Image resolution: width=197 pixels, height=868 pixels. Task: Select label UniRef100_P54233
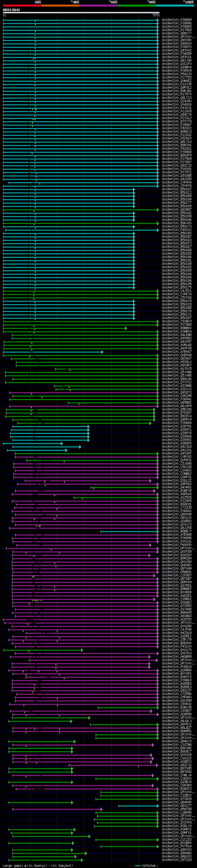(177, 74)
